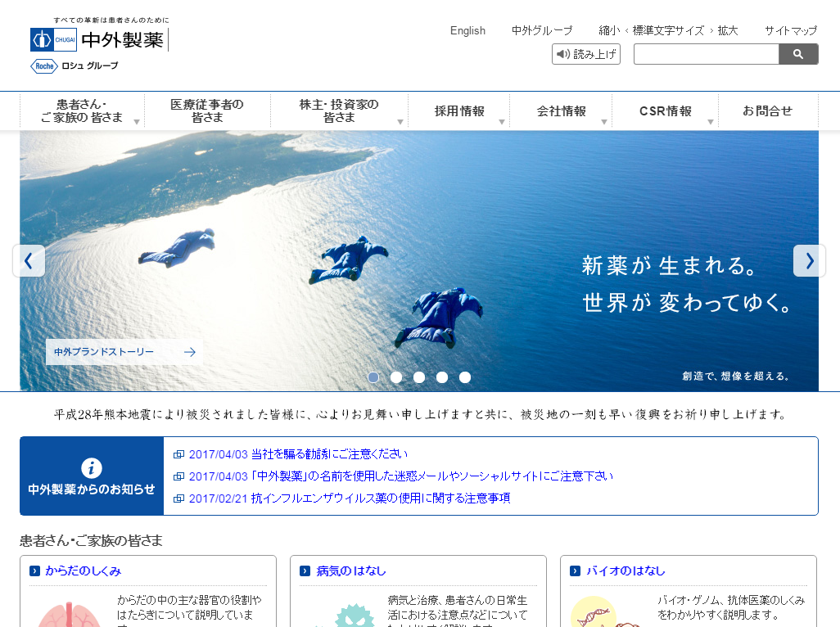Click 縮小 to shrink text size
The height and width of the screenshot is (627, 840).
(609, 30)
